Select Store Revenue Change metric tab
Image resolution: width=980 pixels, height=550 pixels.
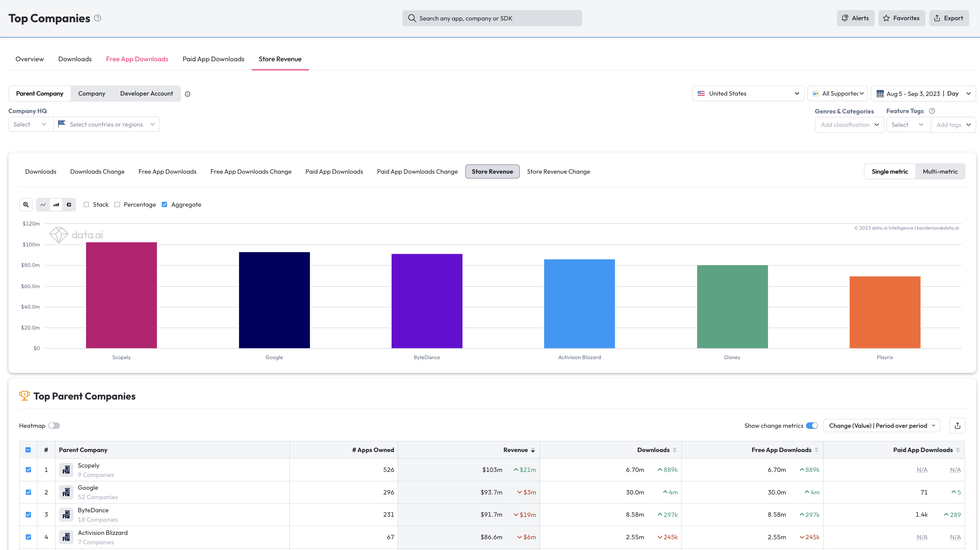point(558,172)
